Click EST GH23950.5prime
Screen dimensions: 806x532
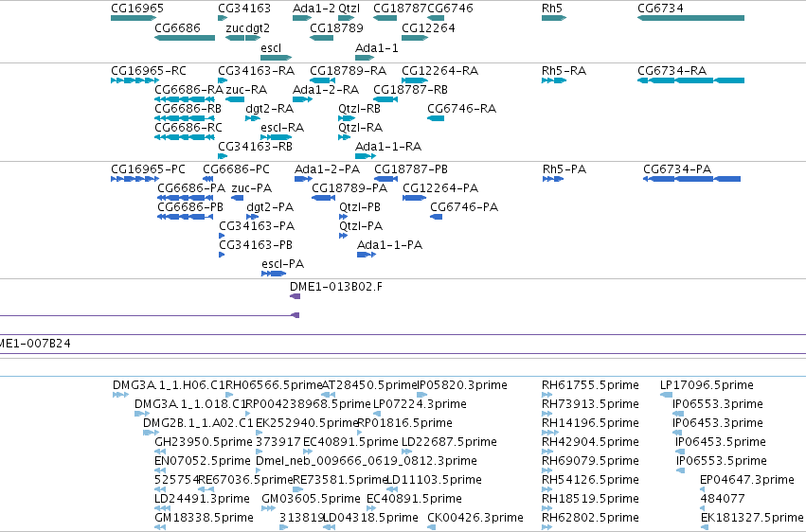pos(160,452)
